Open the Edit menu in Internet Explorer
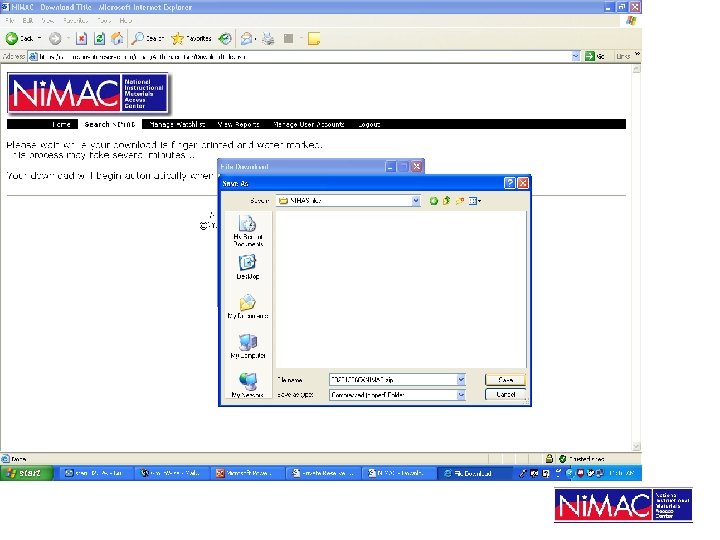This screenshot has width=720, height=540. pyautogui.click(x=28, y=21)
